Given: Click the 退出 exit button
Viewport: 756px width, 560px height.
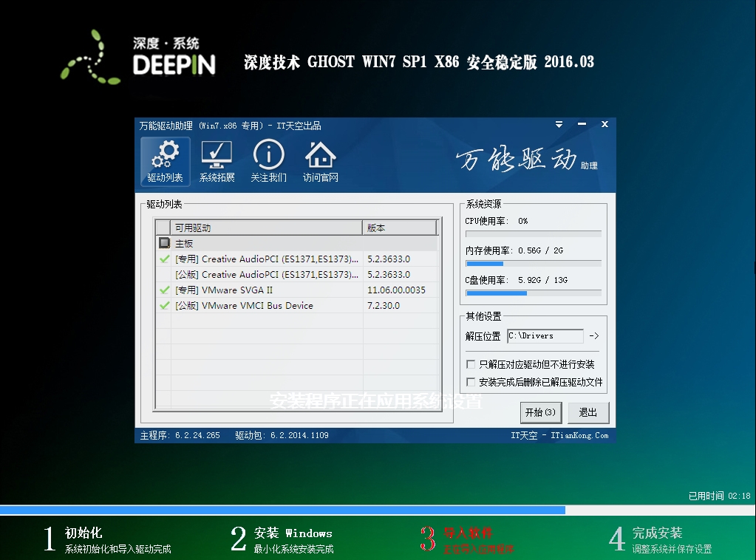Looking at the screenshot, I should 588,412.
